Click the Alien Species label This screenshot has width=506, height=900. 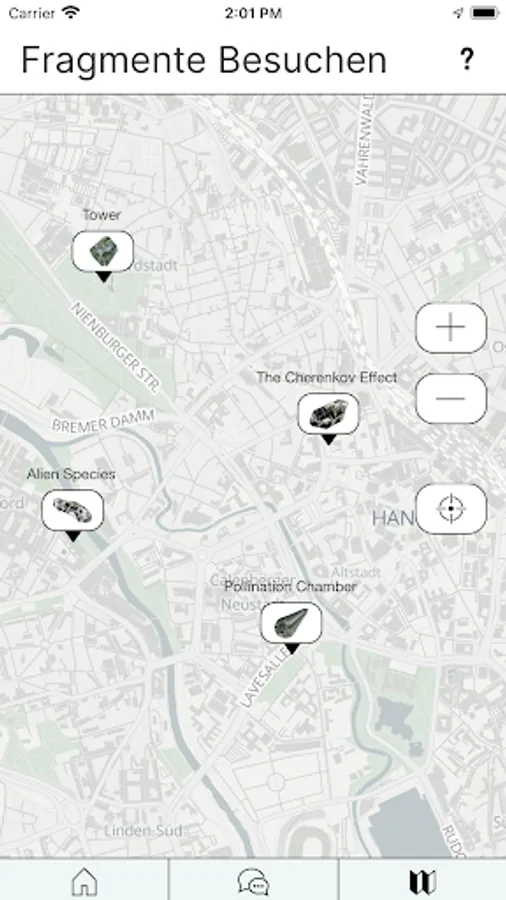(71, 474)
